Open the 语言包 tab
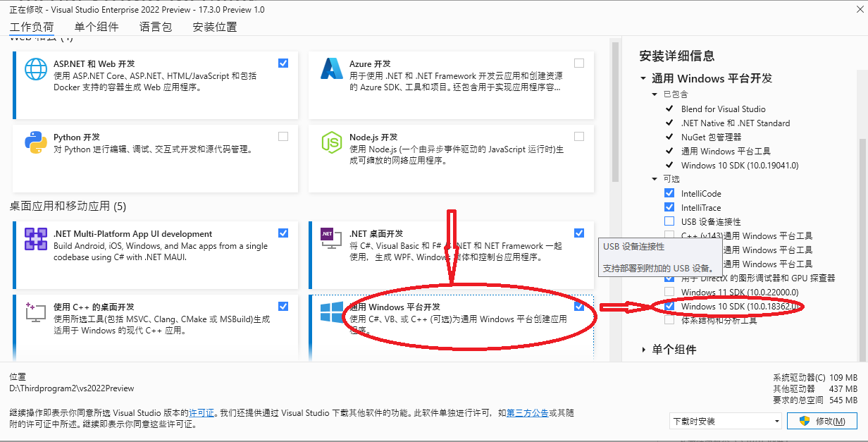This screenshot has height=442, width=868. point(156,27)
